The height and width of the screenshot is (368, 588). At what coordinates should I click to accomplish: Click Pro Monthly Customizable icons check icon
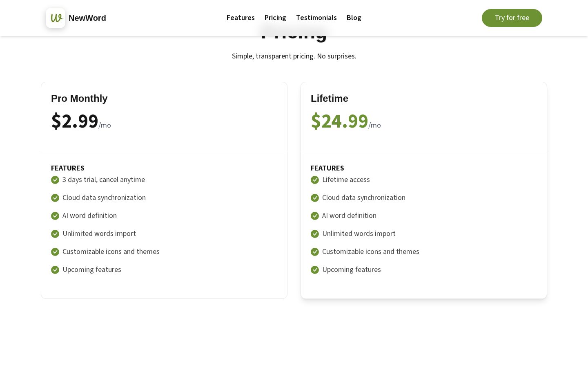pyautogui.click(x=55, y=252)
